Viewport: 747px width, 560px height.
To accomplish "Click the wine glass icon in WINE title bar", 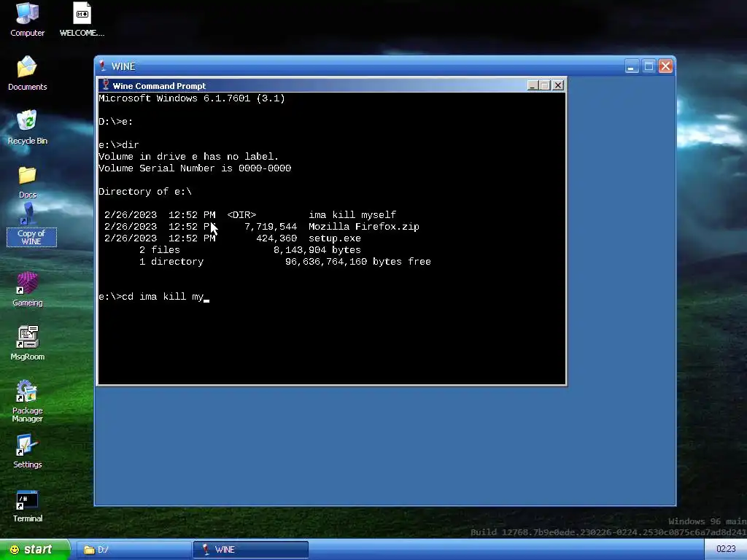I will pyautogui.click(x=101, y=66).
